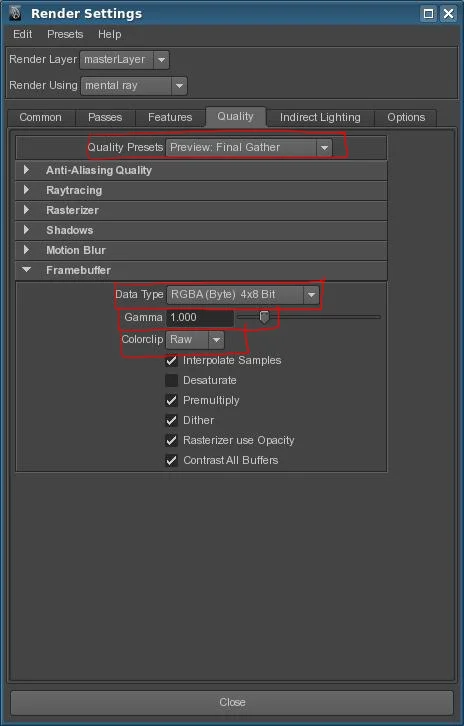Screen dimensions: 464x726
Task: Click the Gamma slider handle
Action: tap(264, 317)
